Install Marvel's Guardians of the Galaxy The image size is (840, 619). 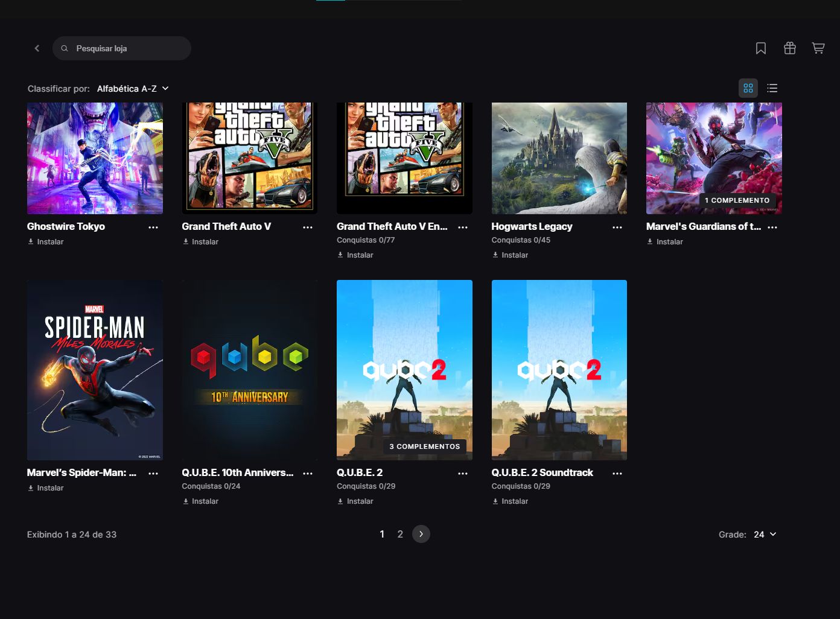coord(665,241)
